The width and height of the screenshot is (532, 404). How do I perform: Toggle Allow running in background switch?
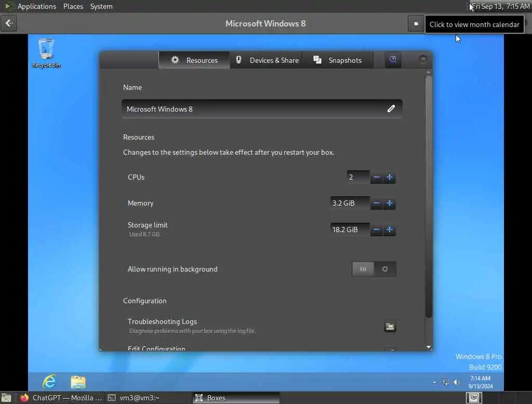[374, 269]
